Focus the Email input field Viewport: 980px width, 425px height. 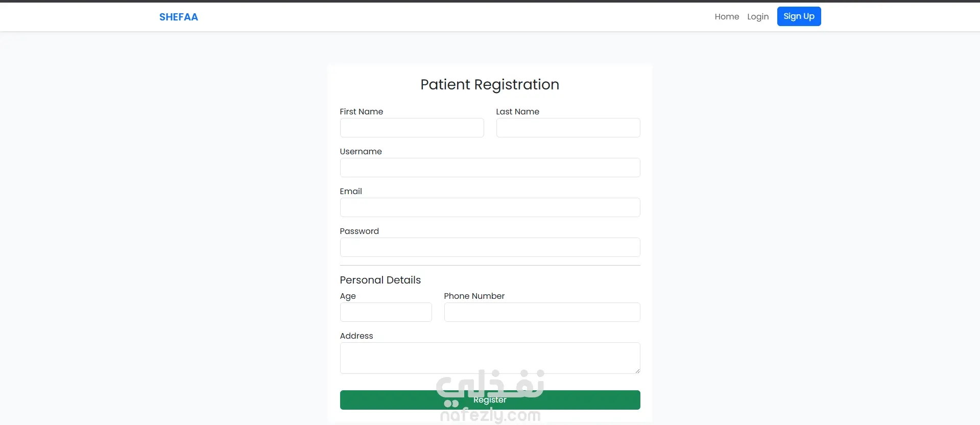pyautogui.click(x=490, y=207)
